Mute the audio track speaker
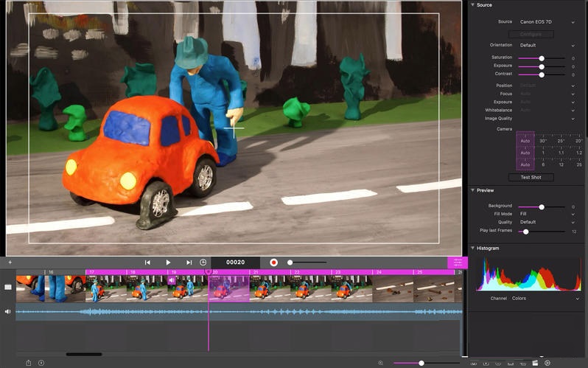This screenshot has width=588, height=368. click(8, 311)
